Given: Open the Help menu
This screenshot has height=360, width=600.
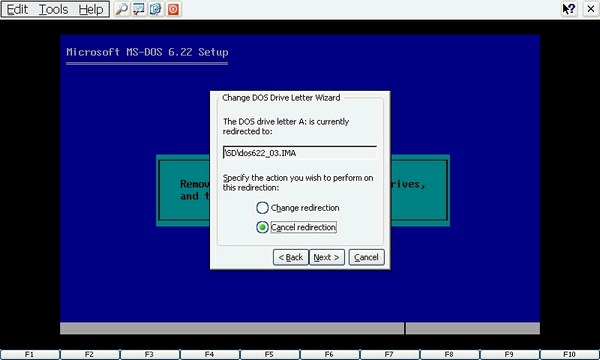Looking at the screenshot, I should pyautogui.click(x=91, y=9).
